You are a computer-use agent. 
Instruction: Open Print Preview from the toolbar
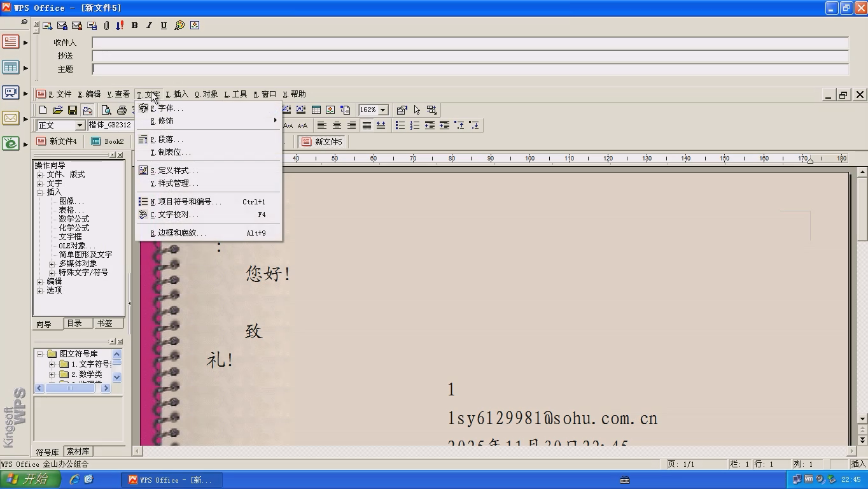[x=106, y=110]
